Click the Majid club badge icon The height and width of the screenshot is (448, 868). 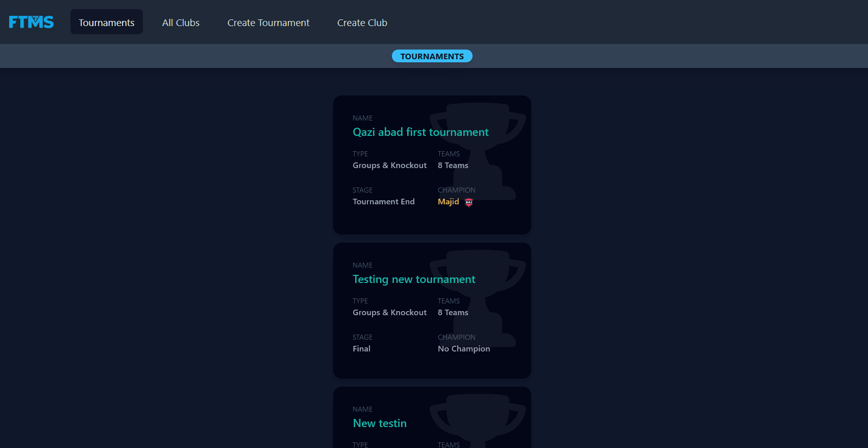468,202
